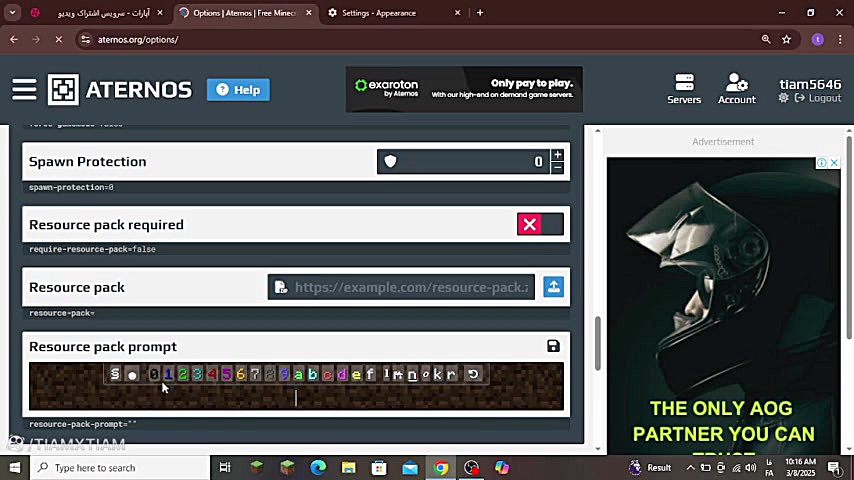This screenshot has height=480, width=854.
Task: Pick red color code c
Action: pos(327,374)
